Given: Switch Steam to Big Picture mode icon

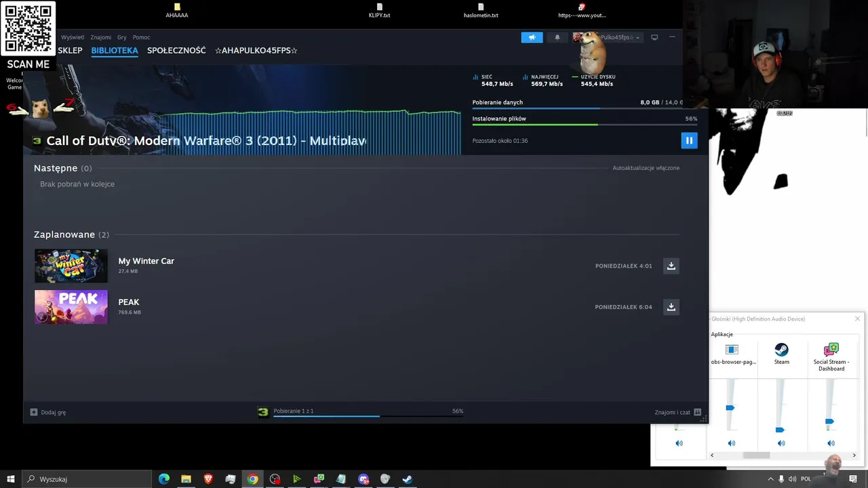Looking at the screenshot, I should [654, 37].
